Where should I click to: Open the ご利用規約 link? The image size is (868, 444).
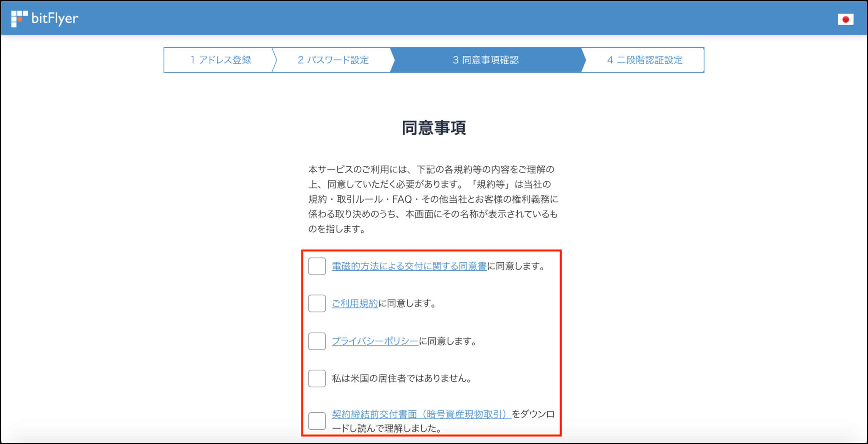tap(355, 303)
